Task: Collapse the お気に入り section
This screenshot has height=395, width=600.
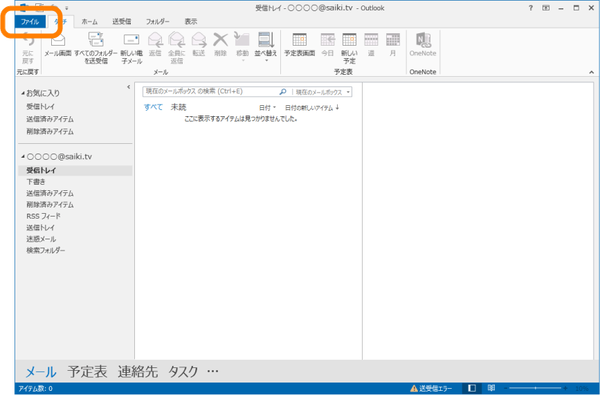Action: point(23,93)
